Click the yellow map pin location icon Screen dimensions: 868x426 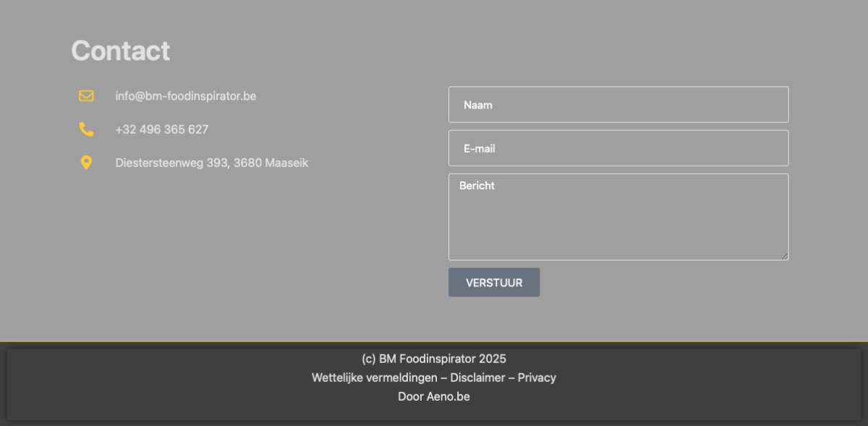click(x=86, y=163)
